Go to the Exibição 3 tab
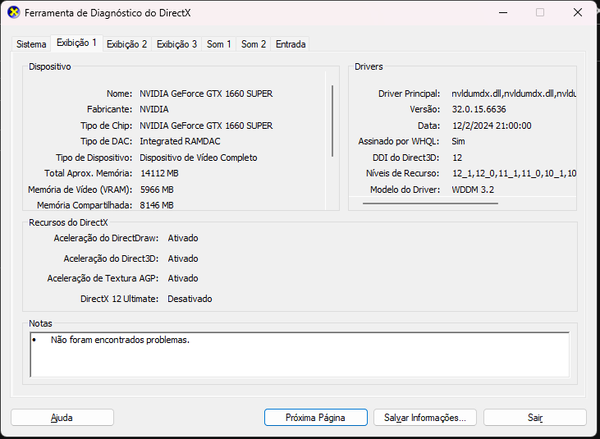 pos(177,44)
